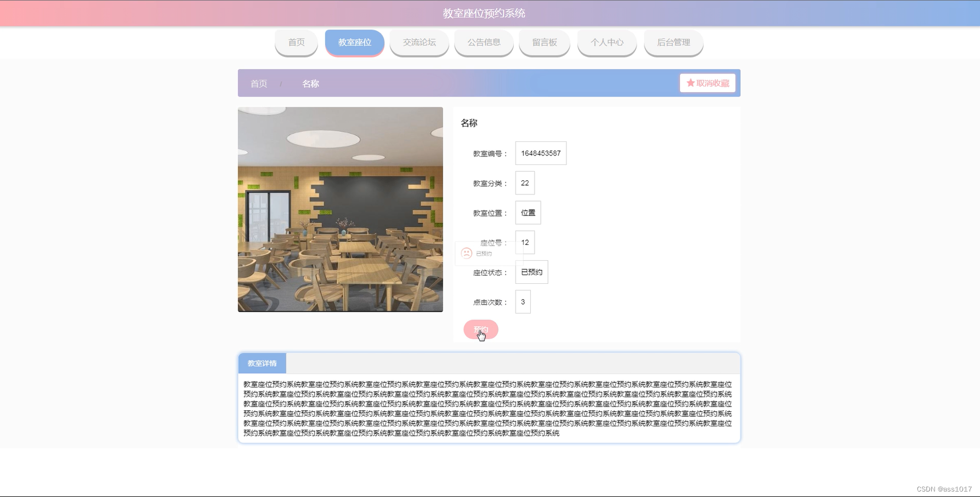
Task: Click the 首页 breadcrumb link
Action: tap(258, 83)
